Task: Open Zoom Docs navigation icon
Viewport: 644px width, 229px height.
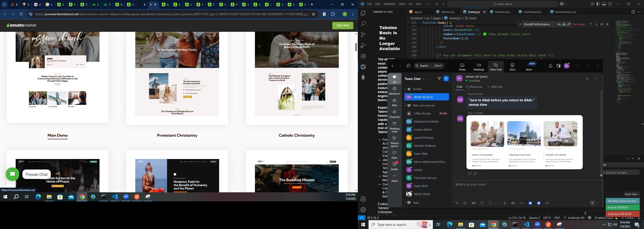Action: pyautogui.click(x=513, y=67)
